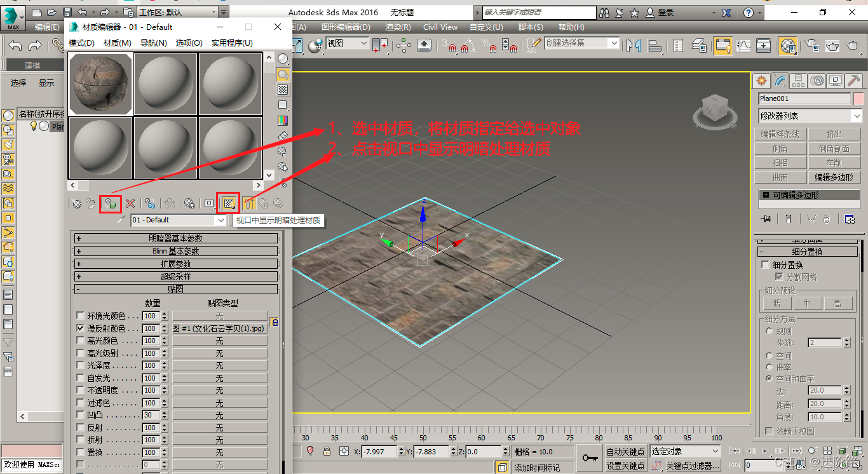Open Material menu in material editor

[x=118, y=43]
